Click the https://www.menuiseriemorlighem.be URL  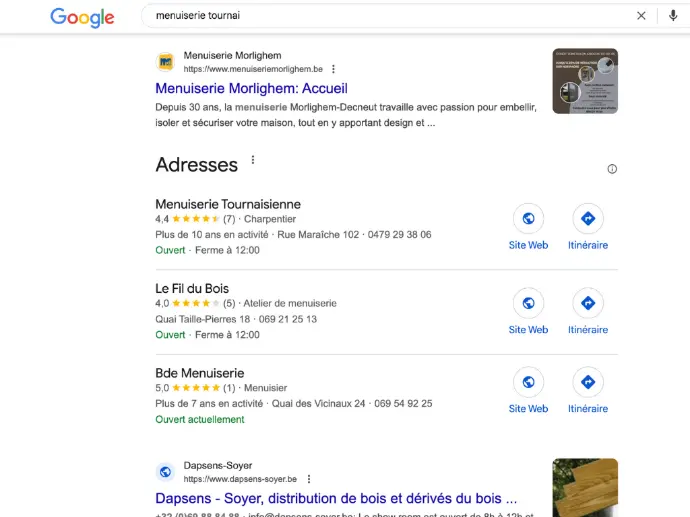(x=253, y=69)
